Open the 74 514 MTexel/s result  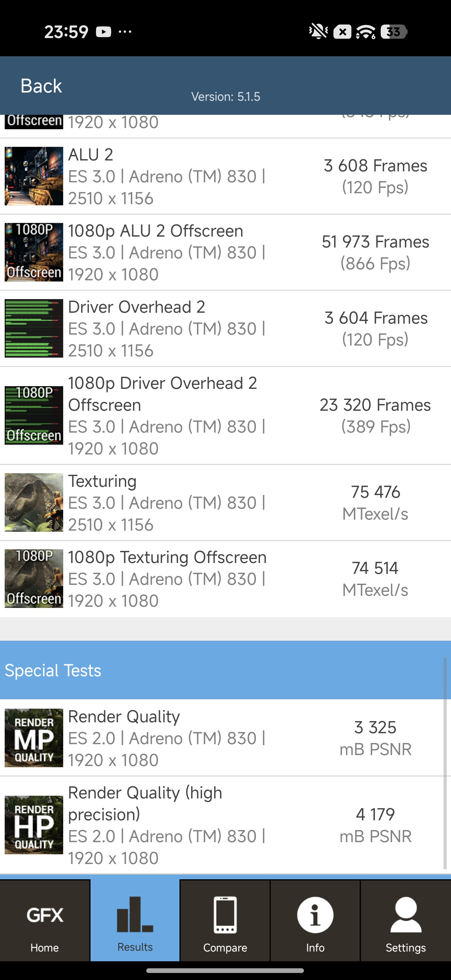375,579
